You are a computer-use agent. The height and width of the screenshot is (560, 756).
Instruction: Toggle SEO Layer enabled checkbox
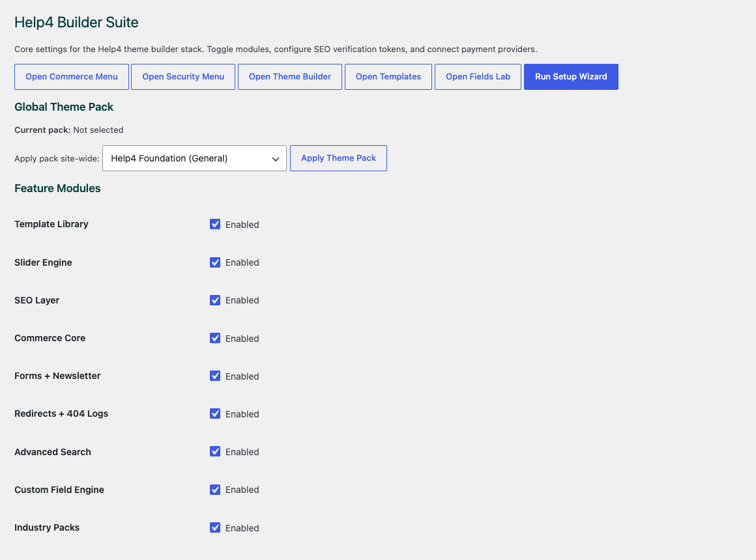pyautogui.click(x=215, y=300)
